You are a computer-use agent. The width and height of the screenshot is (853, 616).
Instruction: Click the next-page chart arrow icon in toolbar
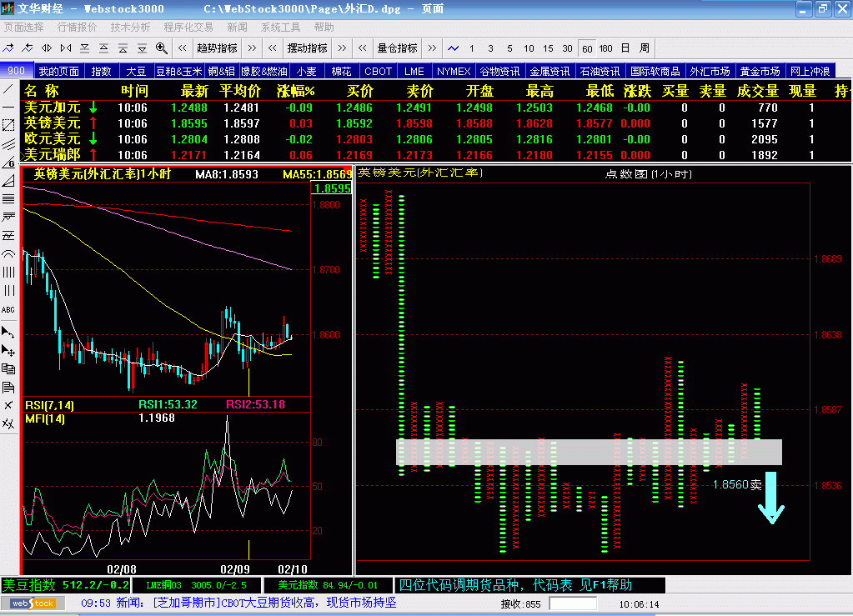point(8,48)
